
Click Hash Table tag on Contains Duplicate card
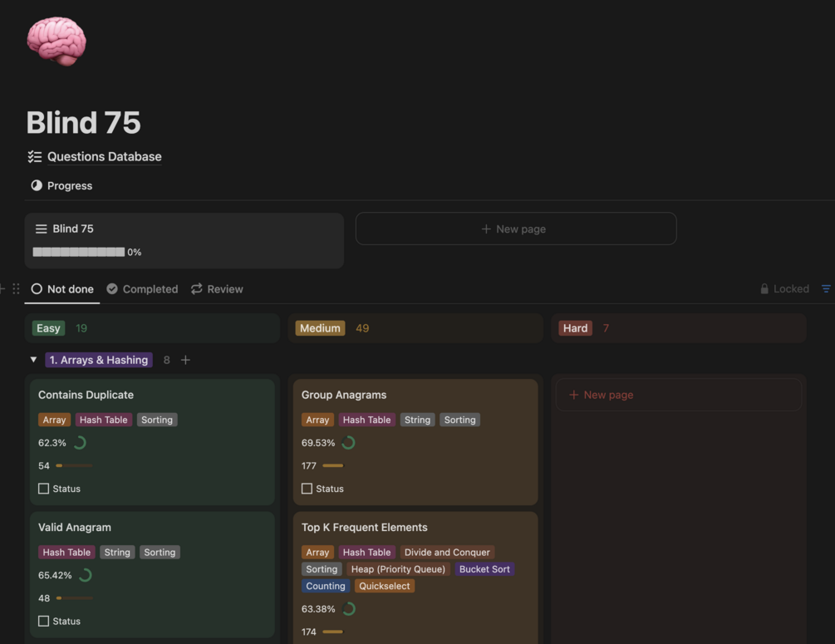[x=104, y=420]
